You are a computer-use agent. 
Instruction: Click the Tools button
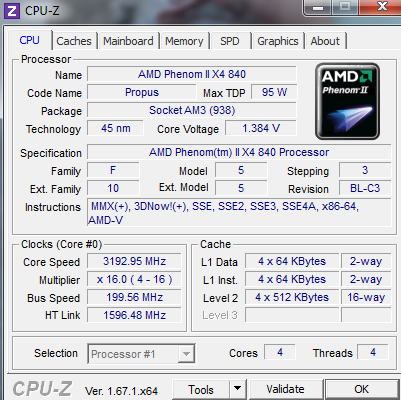point(201,389)
